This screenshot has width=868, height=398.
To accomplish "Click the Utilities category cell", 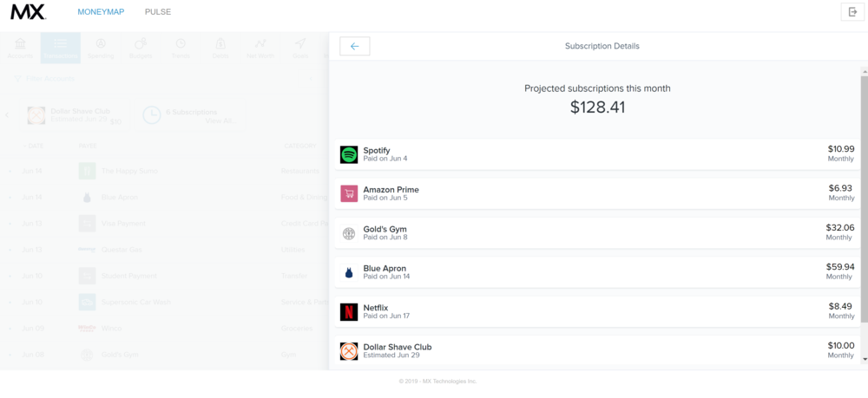I will (293, 250).
